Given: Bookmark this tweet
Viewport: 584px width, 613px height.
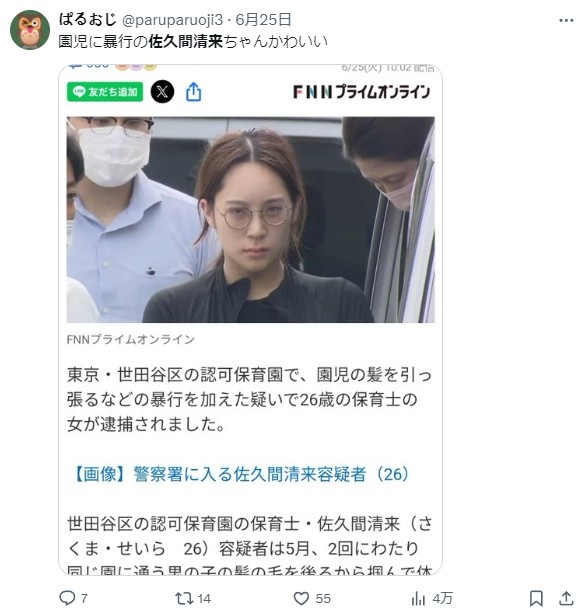Looking at the screenshot, I should [x=536, y=598].
